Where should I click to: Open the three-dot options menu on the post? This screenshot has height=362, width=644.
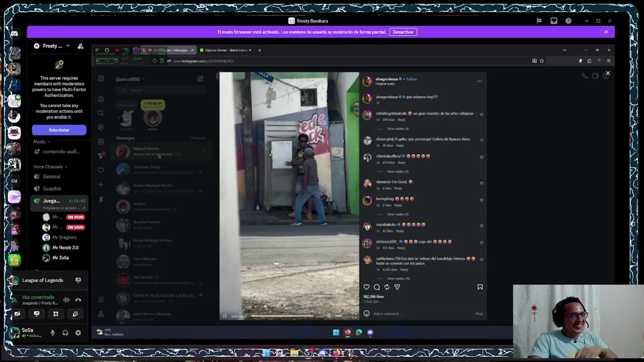point(479,80)
